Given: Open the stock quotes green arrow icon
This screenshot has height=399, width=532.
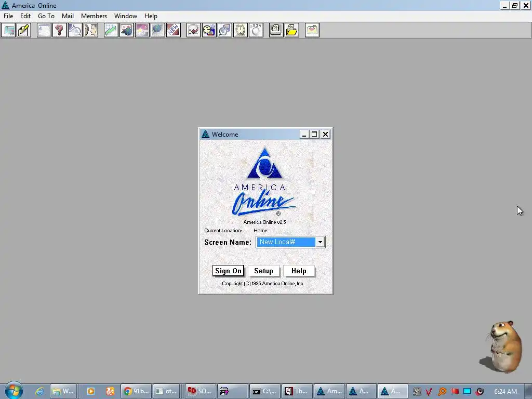Looking at the screenshot, I should click(x=111, y=30).
